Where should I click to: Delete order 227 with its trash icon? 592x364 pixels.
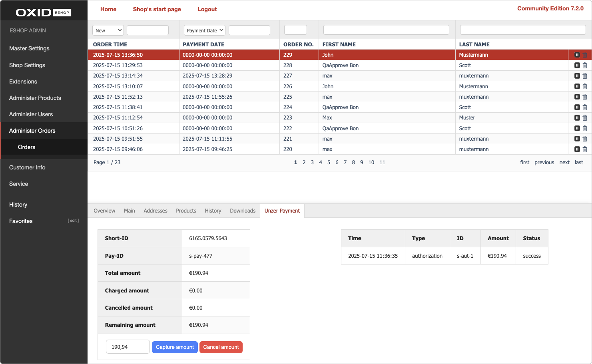pyautogui.click(x=585, y=76)
